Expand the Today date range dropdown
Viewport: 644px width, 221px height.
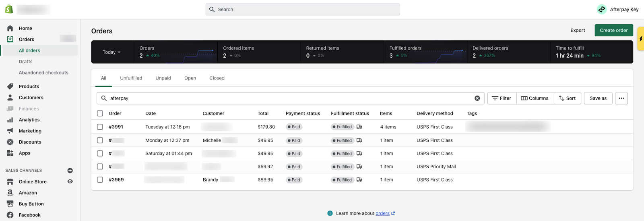(111, 52)
